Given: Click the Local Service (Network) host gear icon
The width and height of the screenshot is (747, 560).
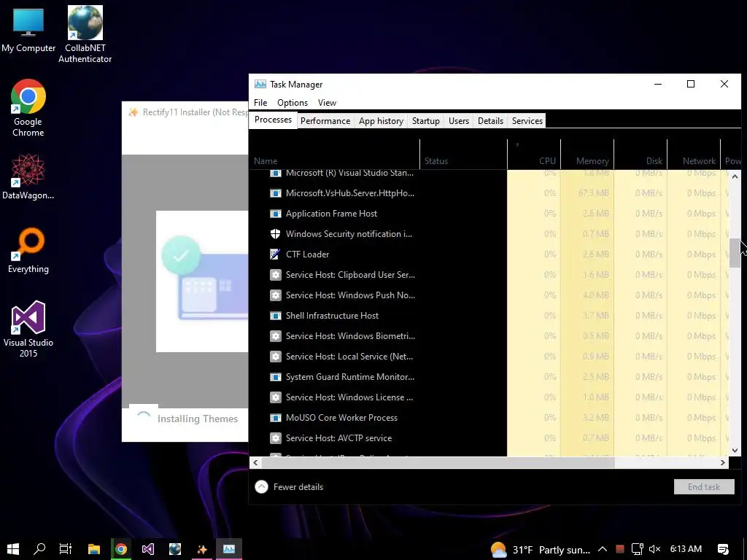Looking at the screenshot, I should pos(275,357).
